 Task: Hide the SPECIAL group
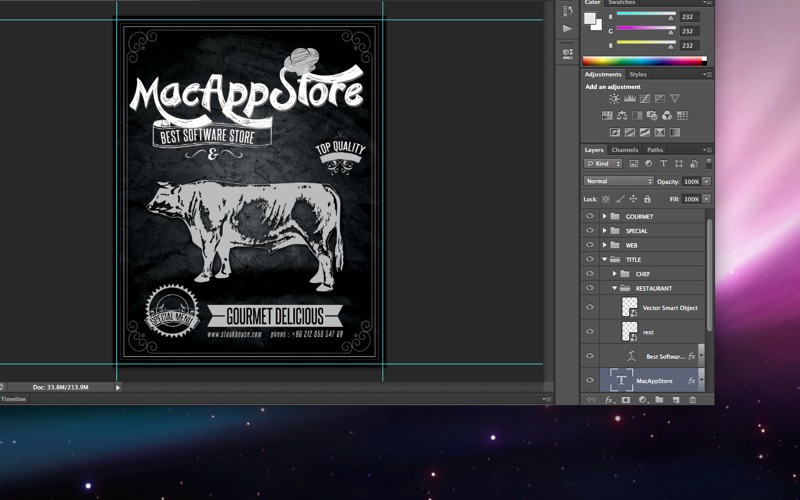coord(590,231)
